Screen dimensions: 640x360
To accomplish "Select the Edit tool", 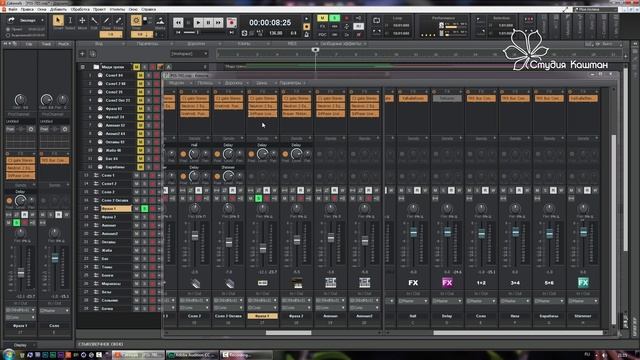I will coord(94,20).
